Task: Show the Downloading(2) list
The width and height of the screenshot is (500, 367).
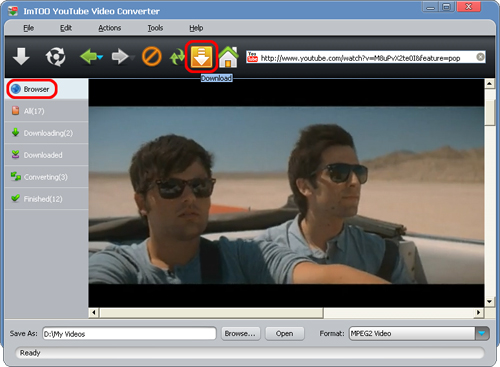Action: (x=46, y=133)
